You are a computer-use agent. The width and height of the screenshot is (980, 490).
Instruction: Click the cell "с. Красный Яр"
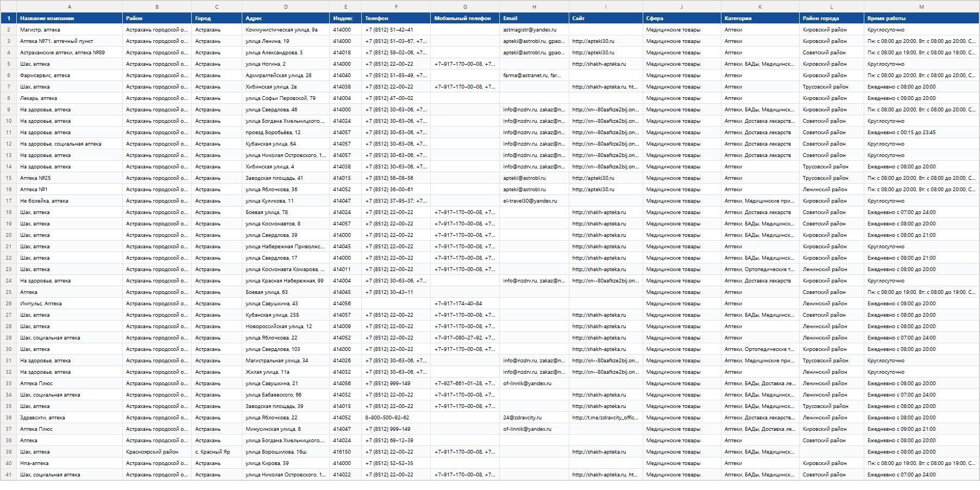pyautogui.click(x=217, y=452)
